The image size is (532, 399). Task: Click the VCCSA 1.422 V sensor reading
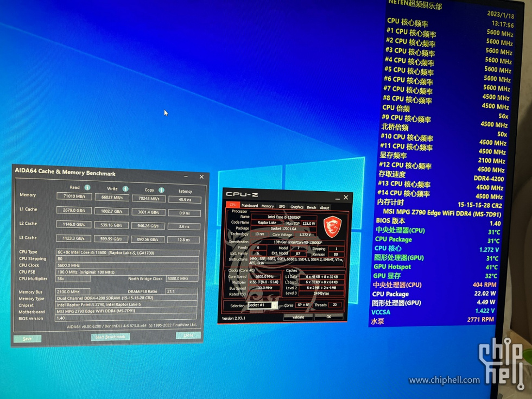[433, 312]
